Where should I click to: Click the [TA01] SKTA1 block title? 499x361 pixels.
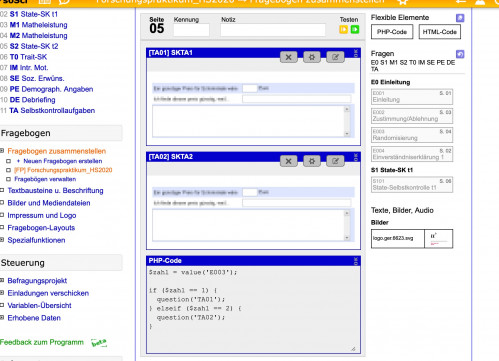click(170, 53)
